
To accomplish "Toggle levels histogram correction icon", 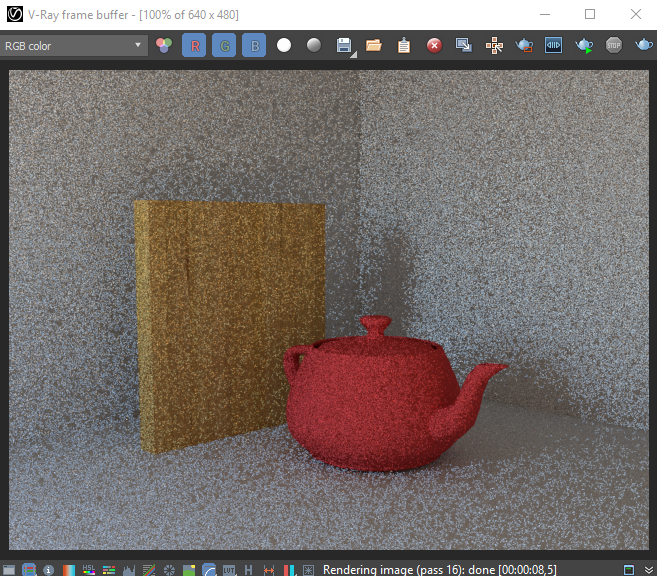I will [129, 570].
